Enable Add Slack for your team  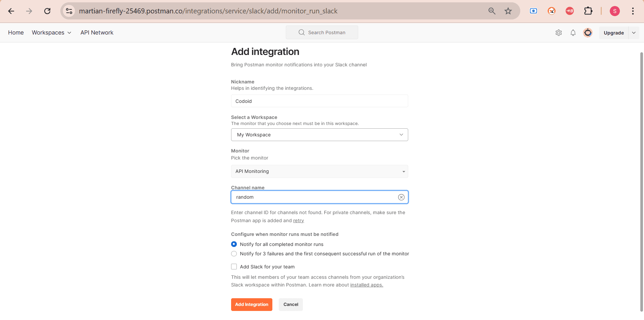click(x=234, y=266)
